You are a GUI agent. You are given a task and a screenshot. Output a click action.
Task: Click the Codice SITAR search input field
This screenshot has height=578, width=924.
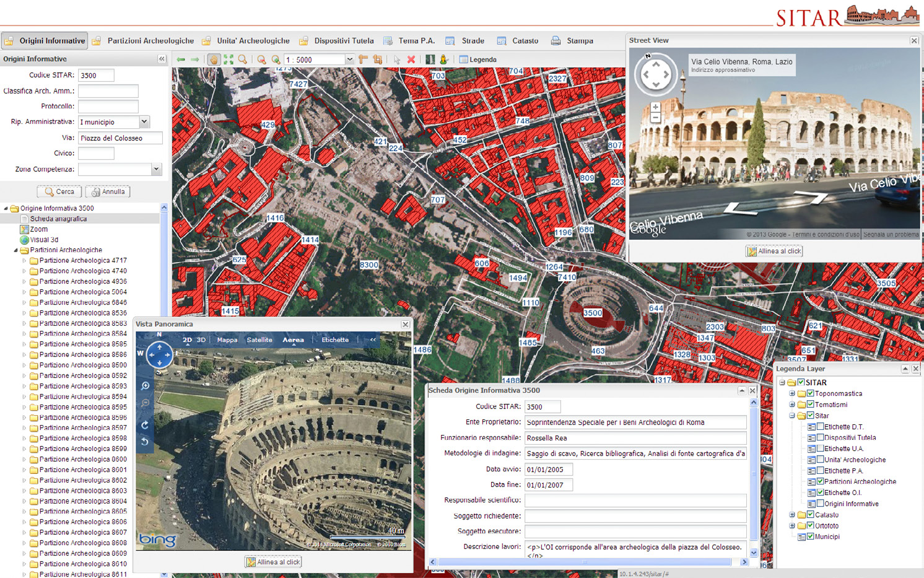pyautogui.click(x=96, y=75)
